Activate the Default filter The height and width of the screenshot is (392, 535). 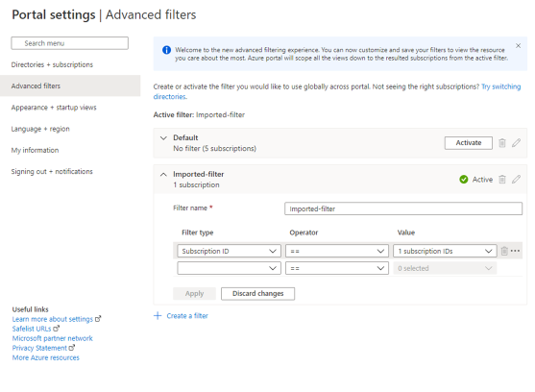pos(469,143)
